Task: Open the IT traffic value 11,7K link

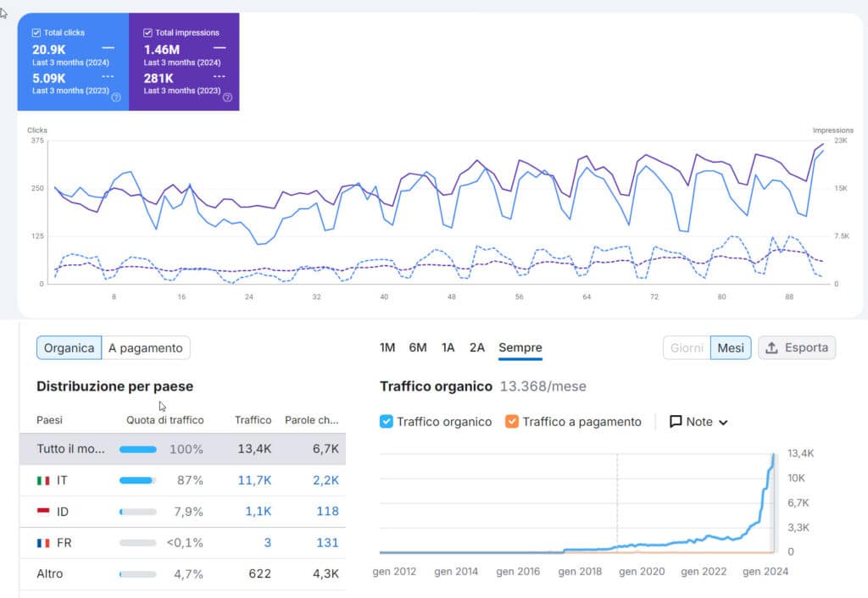Action: click(253, 480)
